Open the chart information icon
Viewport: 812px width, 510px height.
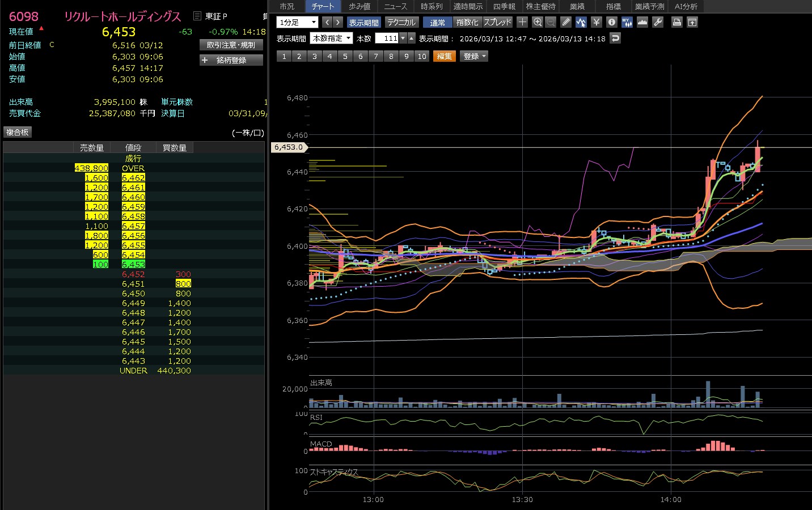(611, 22)
